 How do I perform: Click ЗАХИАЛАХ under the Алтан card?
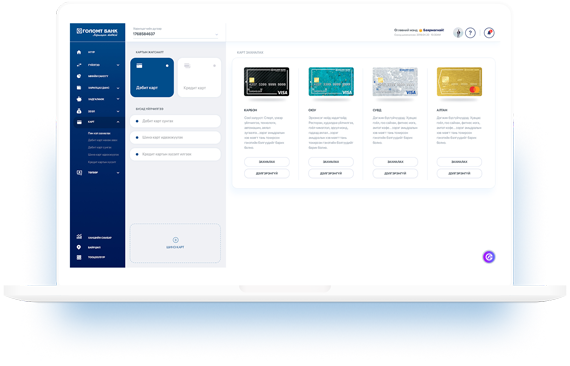(459, 161)
